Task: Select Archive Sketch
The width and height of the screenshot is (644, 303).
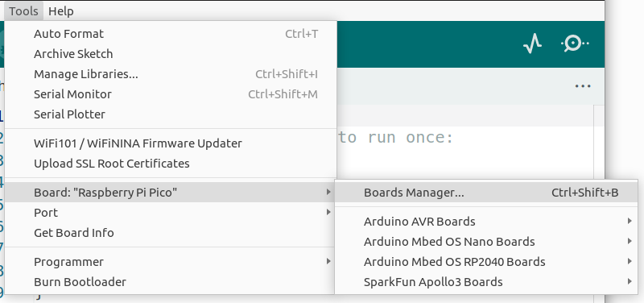Action: (x=171, y=54)
